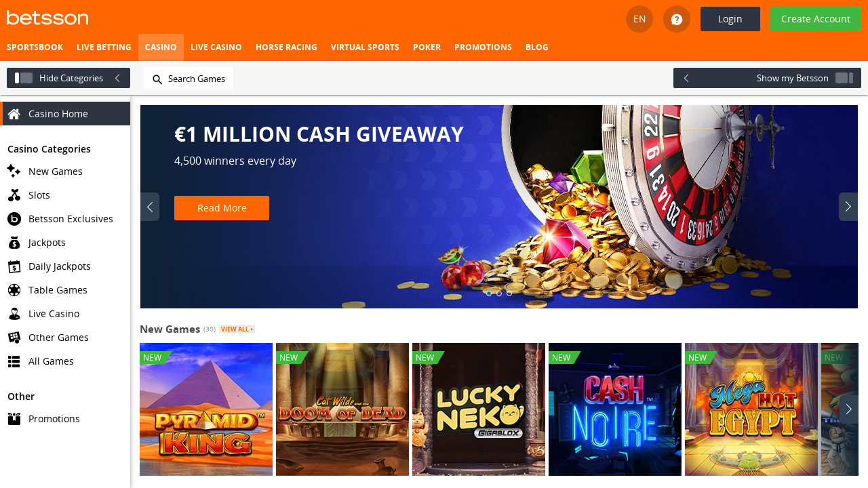Viewport: 868px width, 488px height.
Task: Select the second banner carousel dot
Action: coord(499,293)
